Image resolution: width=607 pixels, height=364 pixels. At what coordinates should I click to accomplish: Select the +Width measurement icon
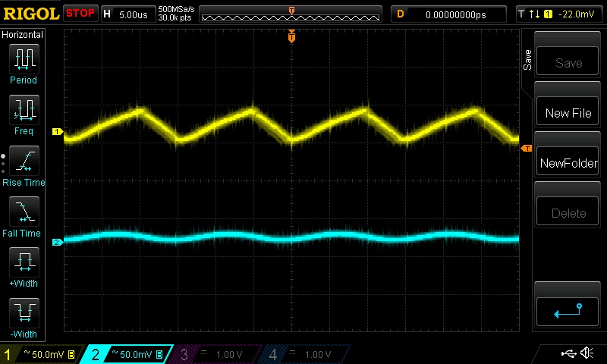[x=24, y=262]
